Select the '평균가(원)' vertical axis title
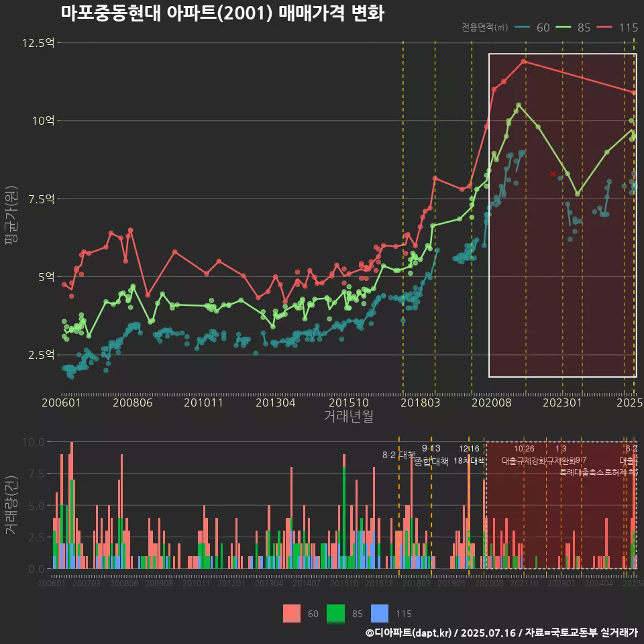 pyautogui.click(x=11, y=215)
